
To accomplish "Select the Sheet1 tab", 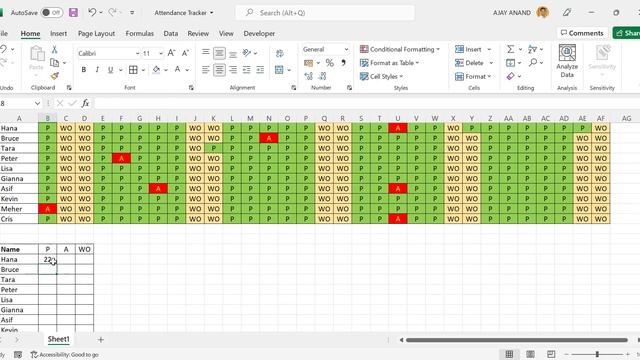I will pos(58,339).
